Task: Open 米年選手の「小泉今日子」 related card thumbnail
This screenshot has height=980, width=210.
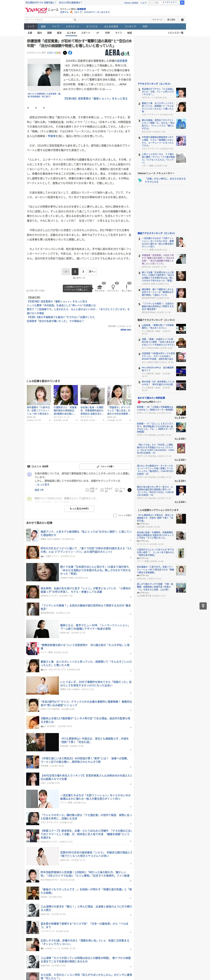Action: pyautogui.click(x=39, y=395)
